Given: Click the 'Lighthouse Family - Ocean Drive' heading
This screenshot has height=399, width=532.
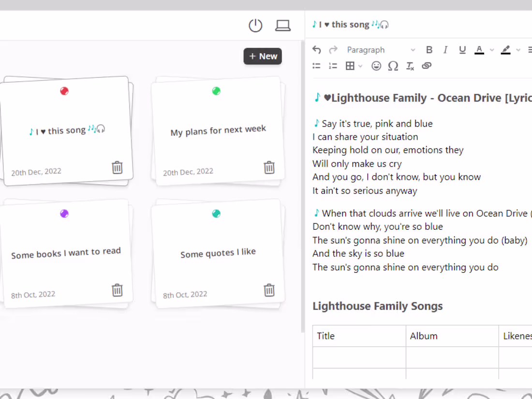Looking at the screenshot, I should [x=423, y=98].
